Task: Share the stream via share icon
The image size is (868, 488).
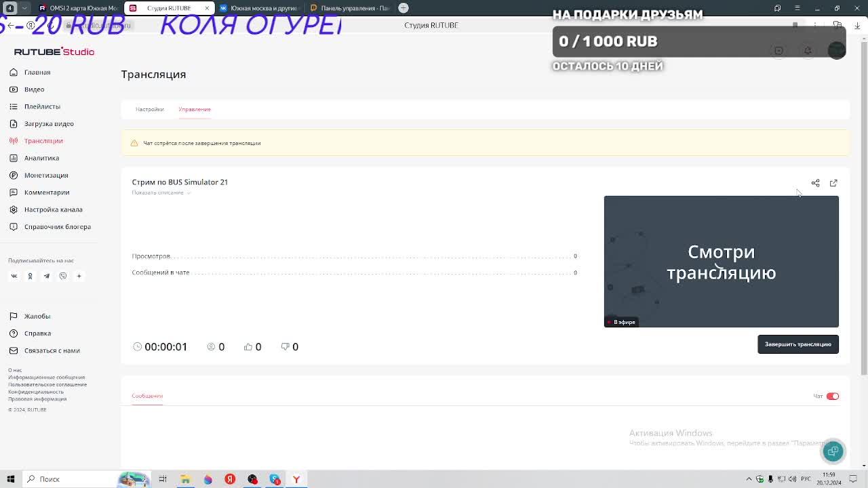Action: pos(816,183)
